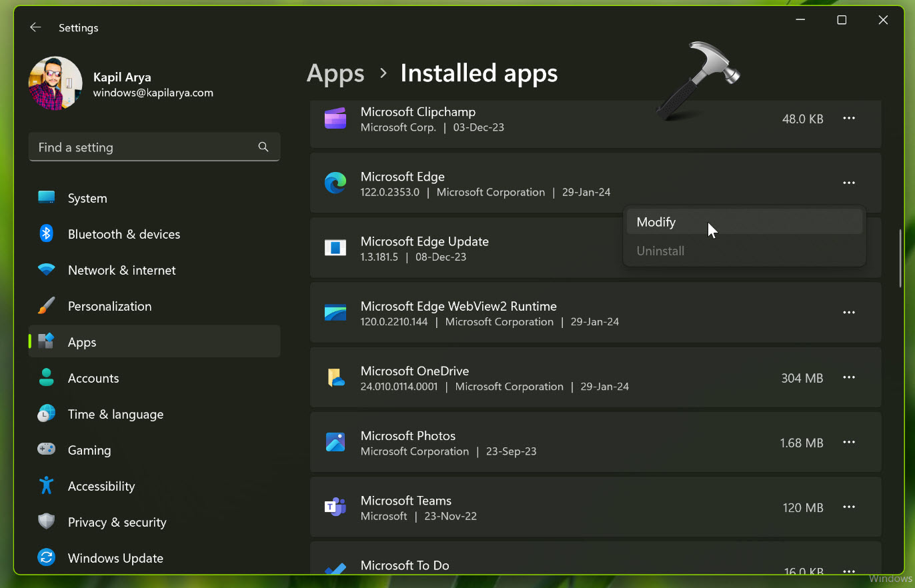Click the Microsoft Teams app icon
Screen dimensions: 915x588
pyautogui.click(x=335, y=507)
